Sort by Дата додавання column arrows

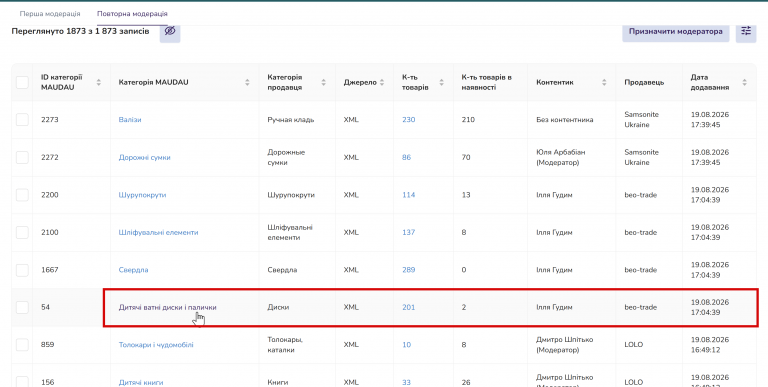(x=744, y=82)
